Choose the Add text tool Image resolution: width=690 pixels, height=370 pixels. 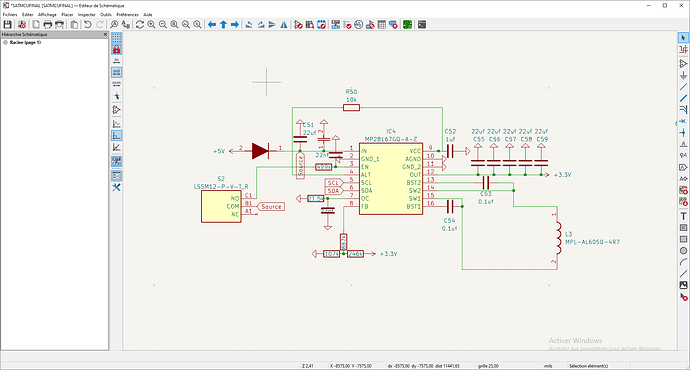point(683,216)
